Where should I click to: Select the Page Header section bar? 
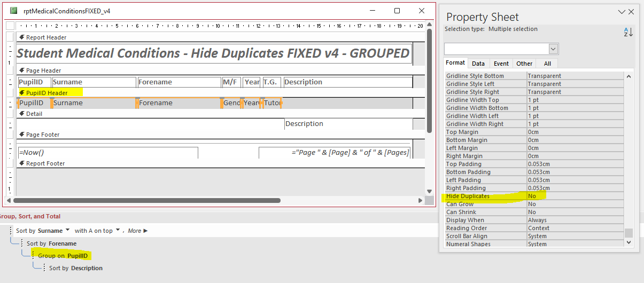point(221,70)
